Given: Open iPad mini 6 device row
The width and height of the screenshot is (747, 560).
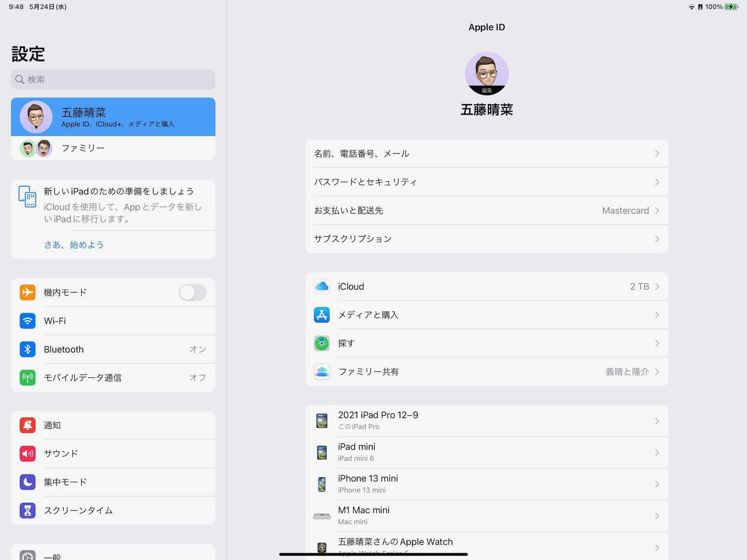Looking at the screenshot, I should click(487, 453).
